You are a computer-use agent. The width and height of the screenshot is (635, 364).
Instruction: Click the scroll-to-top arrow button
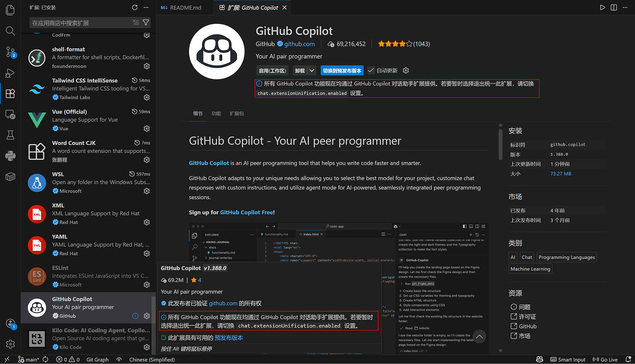click(x=479, y=336)
